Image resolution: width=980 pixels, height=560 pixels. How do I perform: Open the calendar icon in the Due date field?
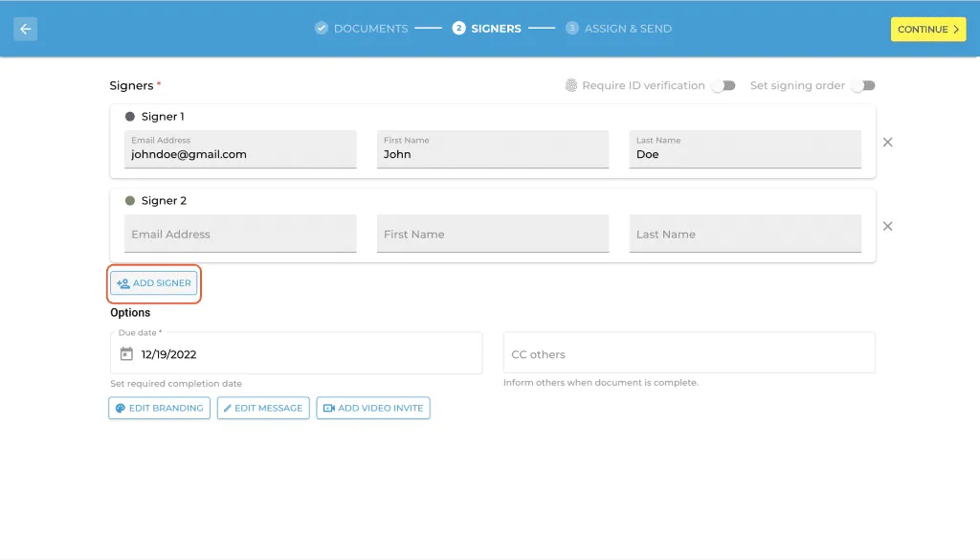pyautogui.click(x=125, y=353)
